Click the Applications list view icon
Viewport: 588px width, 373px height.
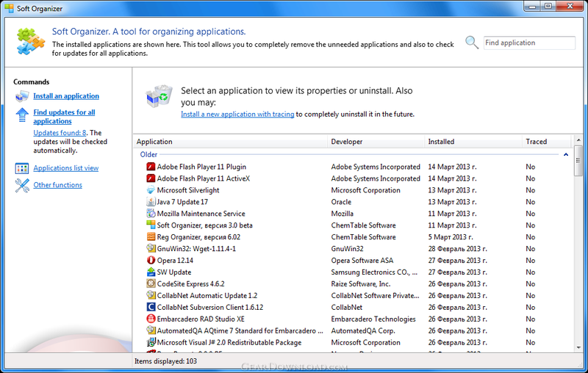tap(22, 169)
